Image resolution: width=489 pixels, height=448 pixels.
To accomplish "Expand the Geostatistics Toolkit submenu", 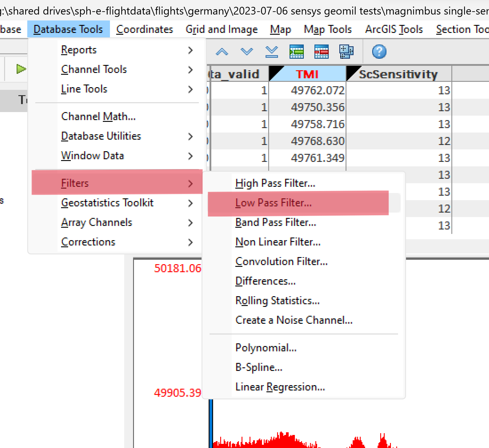I will [x=107, y=203].
